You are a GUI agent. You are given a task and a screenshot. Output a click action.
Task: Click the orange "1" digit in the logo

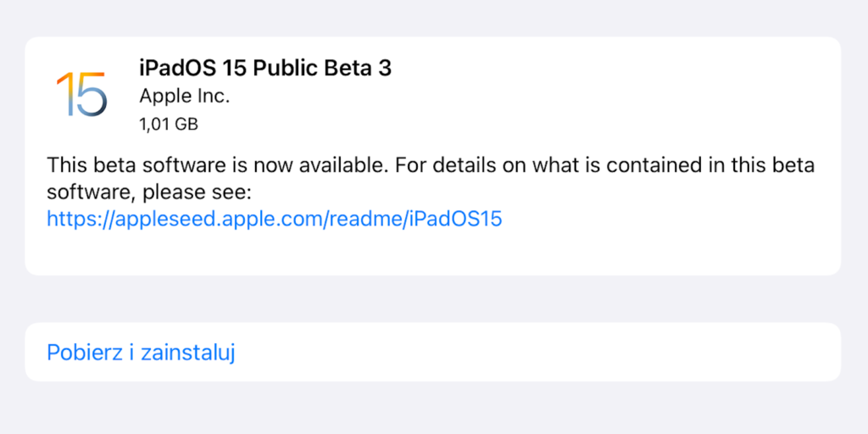[65, 94]
